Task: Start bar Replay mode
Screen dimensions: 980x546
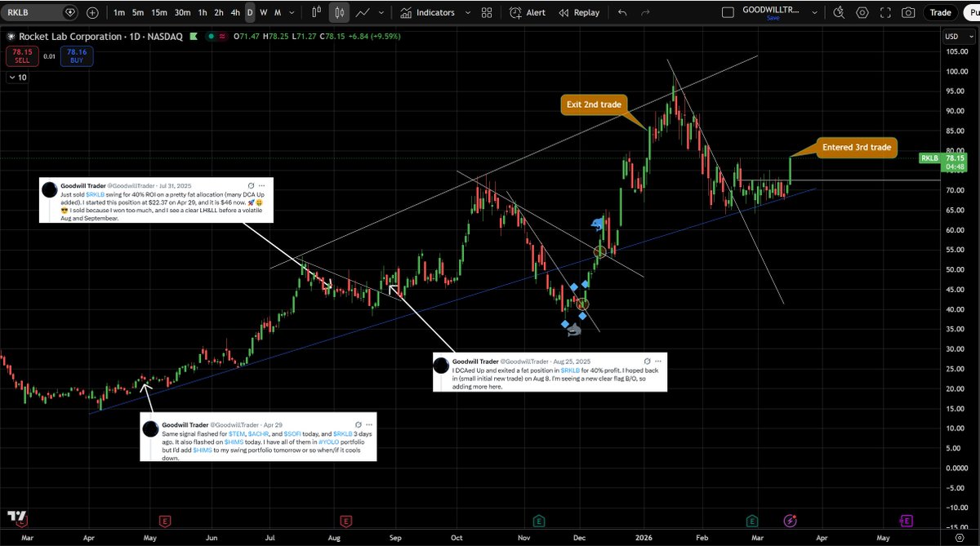Action: [x=577, y=12]
